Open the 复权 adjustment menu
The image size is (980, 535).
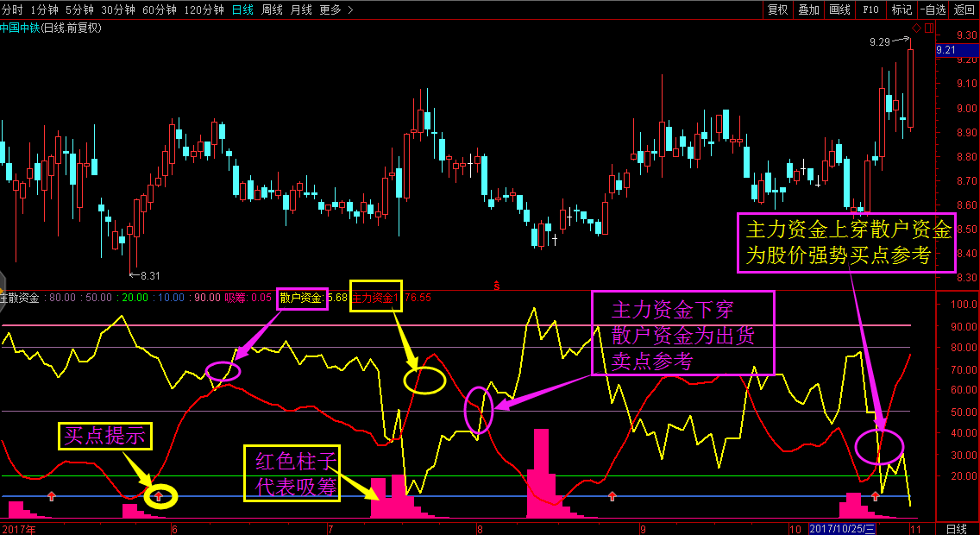point(777,9)
